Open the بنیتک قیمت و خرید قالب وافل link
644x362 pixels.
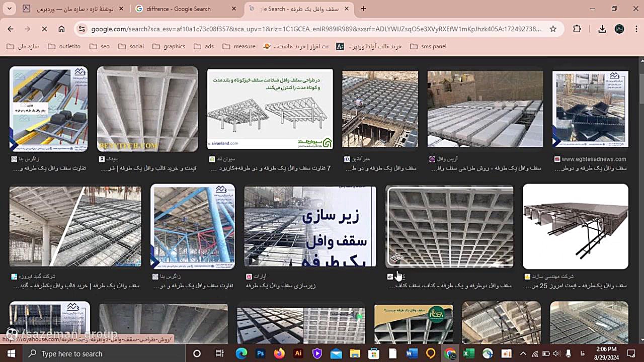(x=148, y=168)
